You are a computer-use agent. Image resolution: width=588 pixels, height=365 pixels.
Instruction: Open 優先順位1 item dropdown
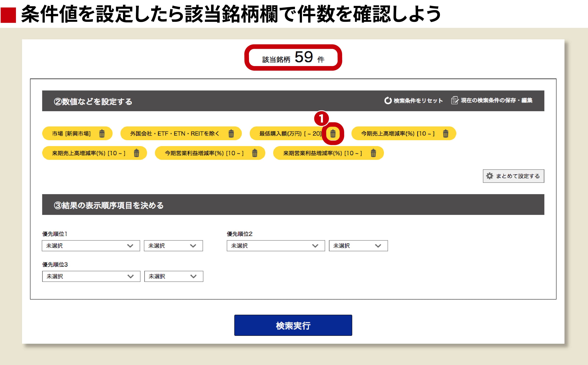[91, 246]
